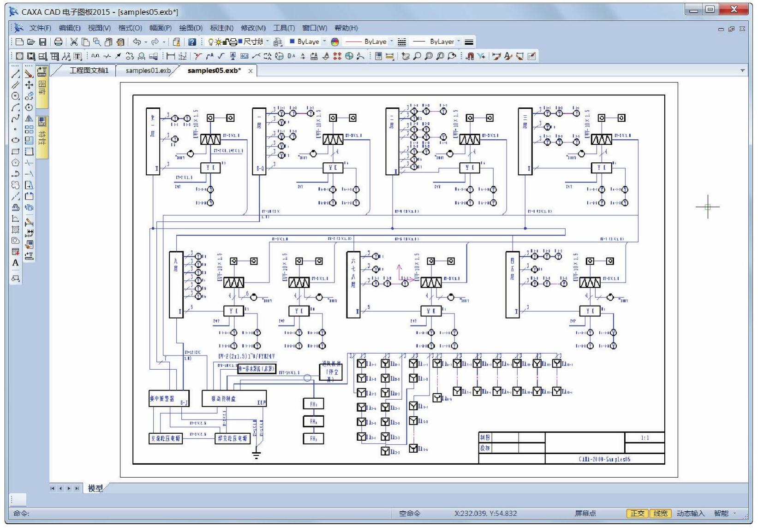Screen dimensions: 758x532
Task: Click the linear dimension tool icon
Action: click(171, 56)
